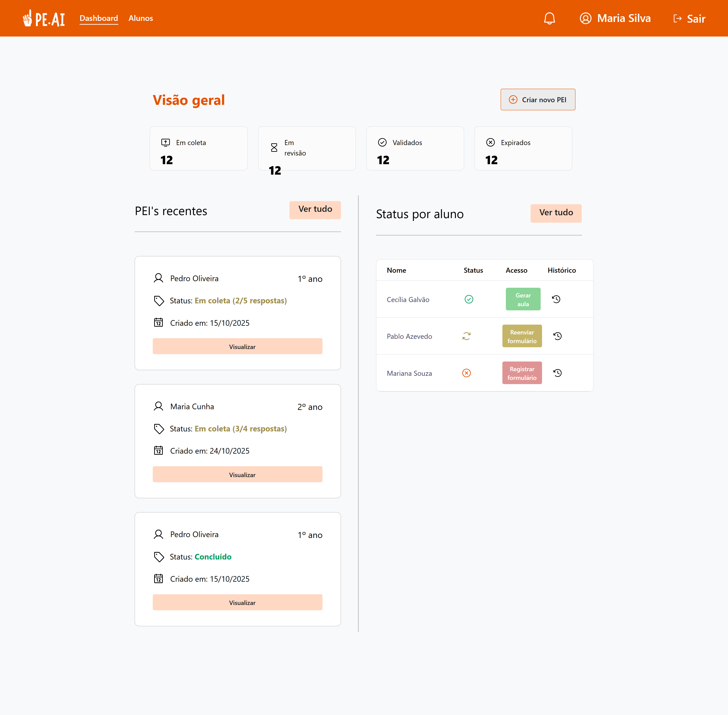
Task: Switch to the Dashboard tab
Action: coord(98,18)
